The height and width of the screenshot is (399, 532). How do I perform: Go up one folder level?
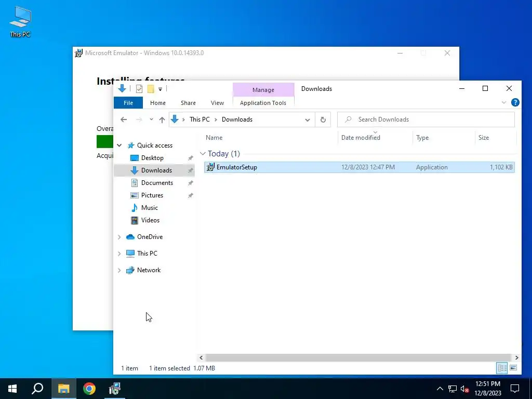pos(162,119)
